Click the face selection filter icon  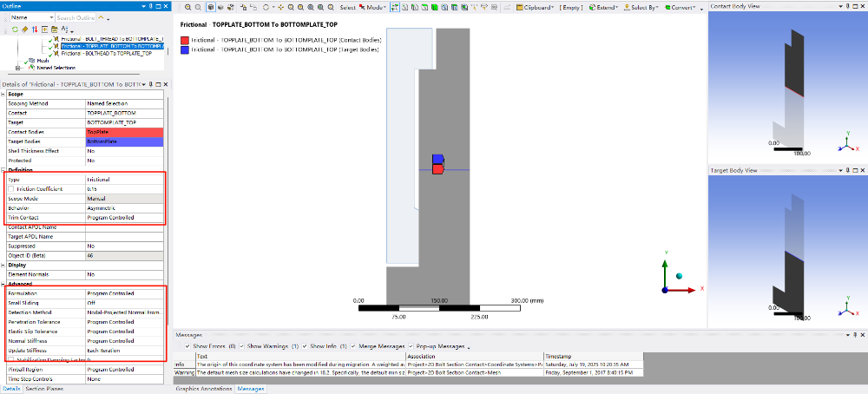(x=424, y=7)
